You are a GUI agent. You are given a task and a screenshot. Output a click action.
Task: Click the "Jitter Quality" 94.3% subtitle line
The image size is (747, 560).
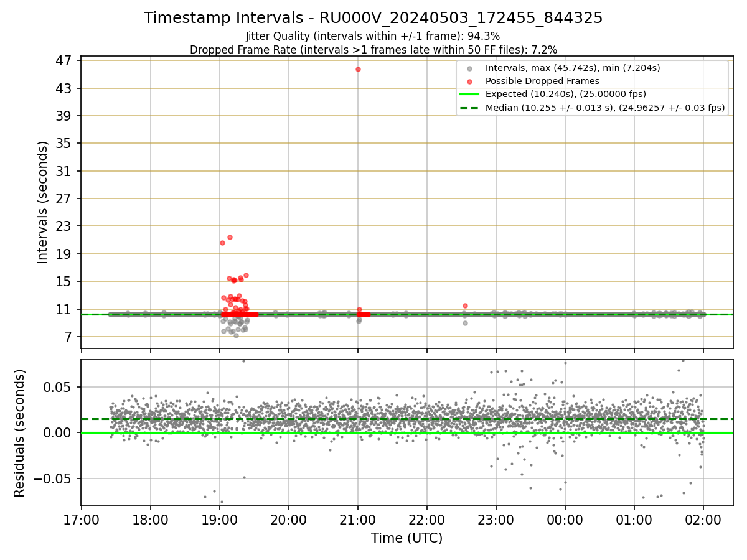pos(373,36)
